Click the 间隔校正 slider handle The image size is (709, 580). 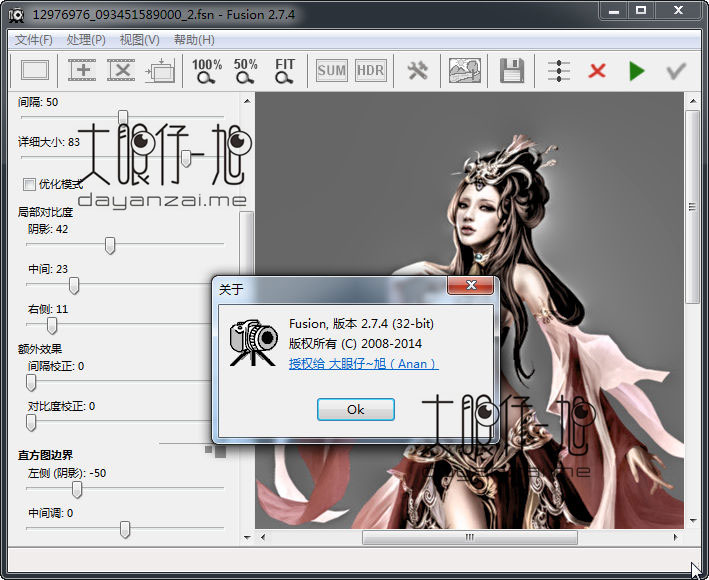(x=31, y=382)
